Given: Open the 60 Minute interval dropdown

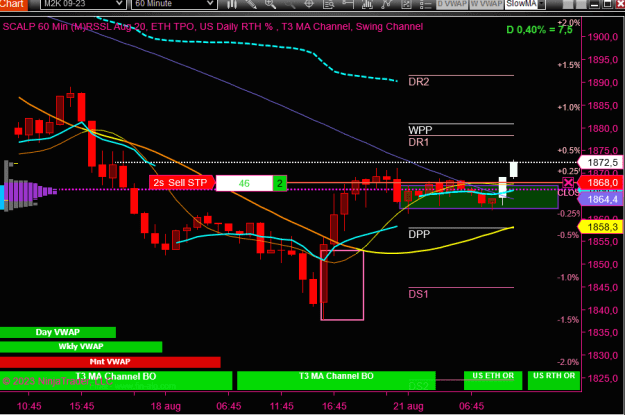Looking at the screenshot, I should pos(174,4).
